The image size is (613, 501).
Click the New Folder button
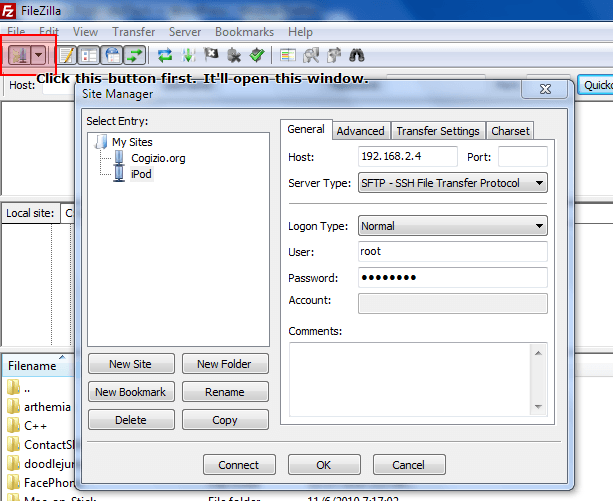point(225,364)
